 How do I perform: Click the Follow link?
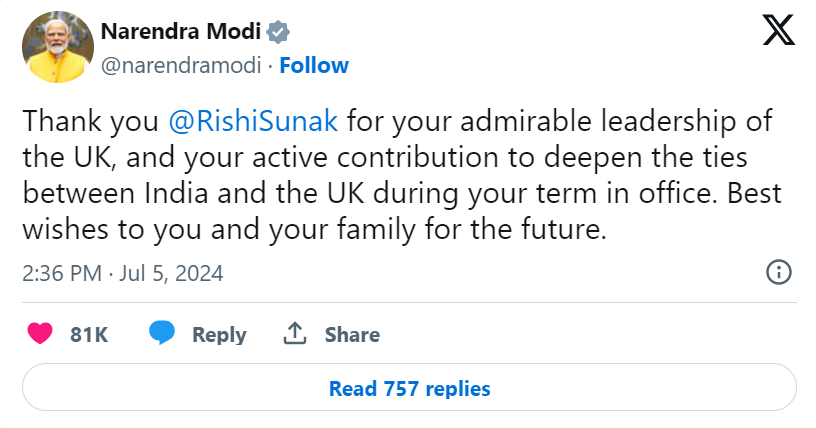pyautogui.click(x=314, y=66)
